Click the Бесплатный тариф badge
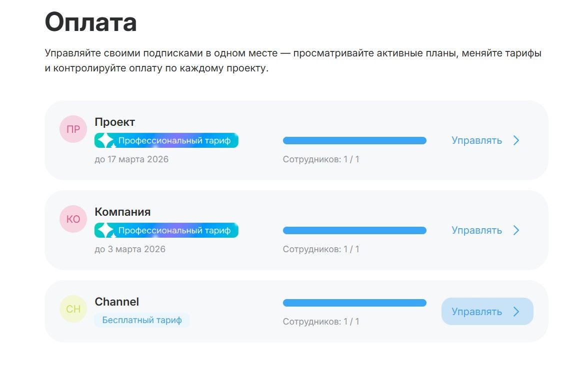This screenshot has height=368, width=588. coord(142,320)
